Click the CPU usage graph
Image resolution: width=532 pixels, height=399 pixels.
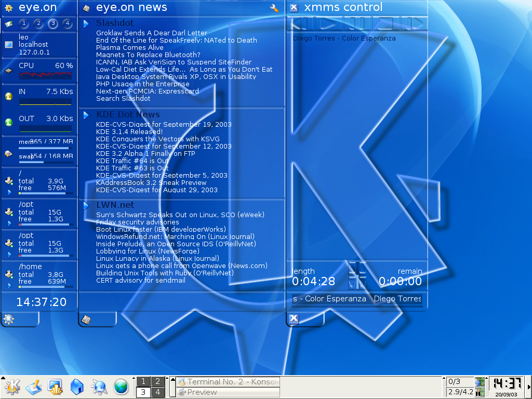(x=46, y=75)
